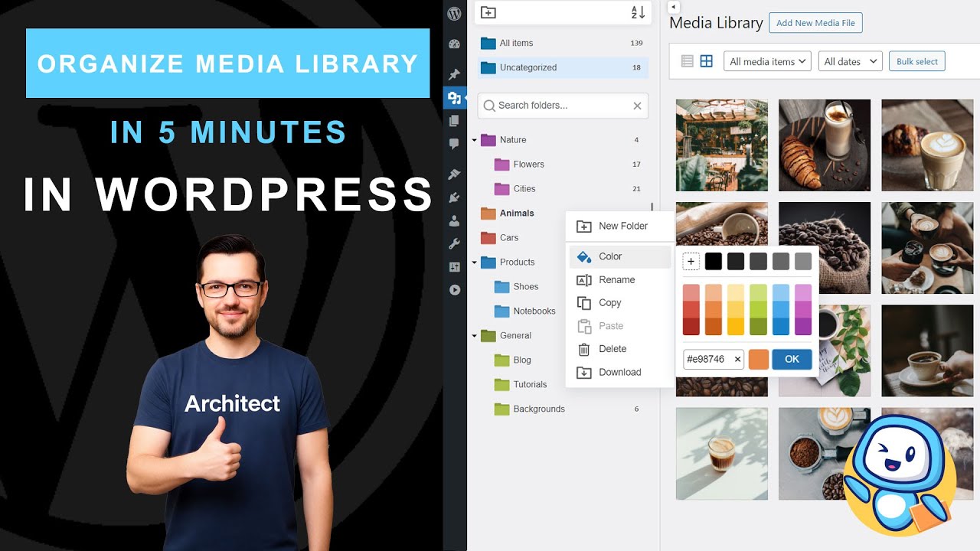980x551 pixels.
Task: Collapse folder panel with small arrow
Action: 673,7
